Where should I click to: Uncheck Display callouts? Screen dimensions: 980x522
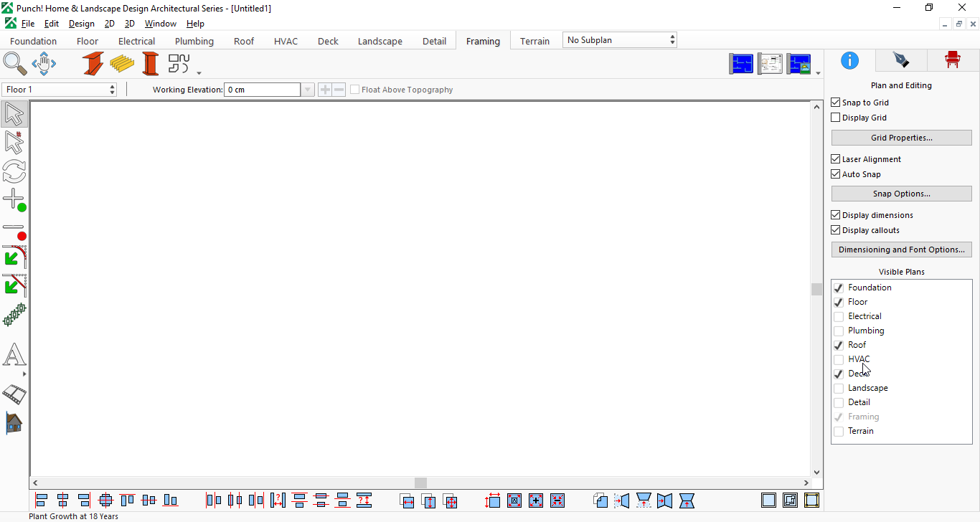click(836, 230)
